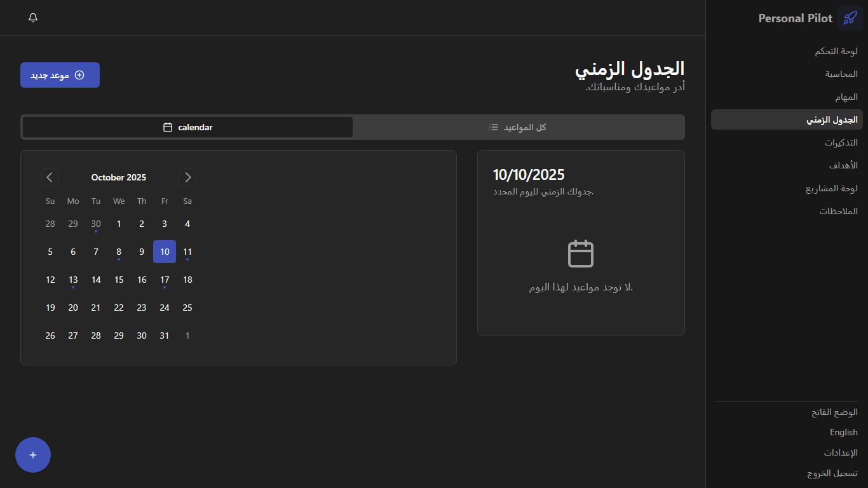Open التذكيرات in the sidebar
The image size is (868, 488).
[841, 142]
